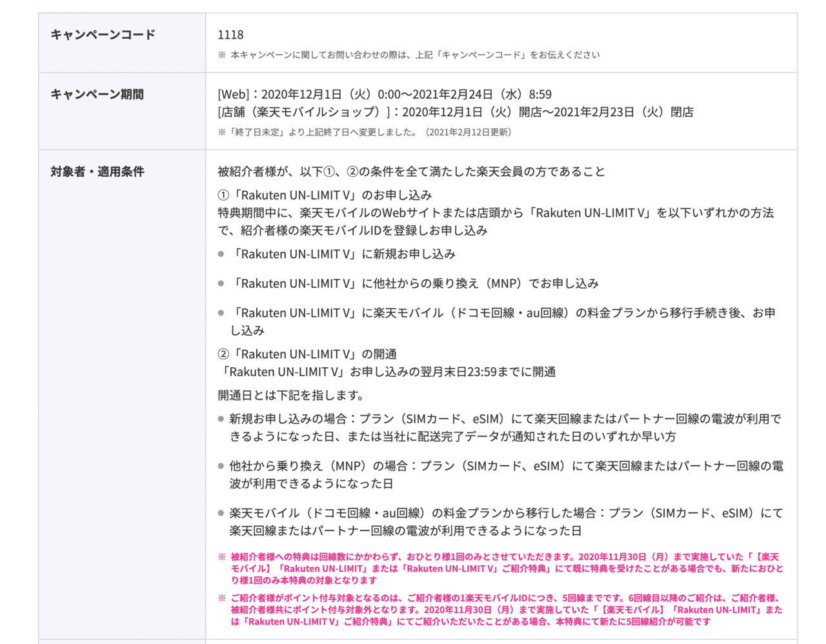Click the heading ①「Rakuten UN-LIMIT V」のお申し込み

pyautogui.click(x=325, y=195)
